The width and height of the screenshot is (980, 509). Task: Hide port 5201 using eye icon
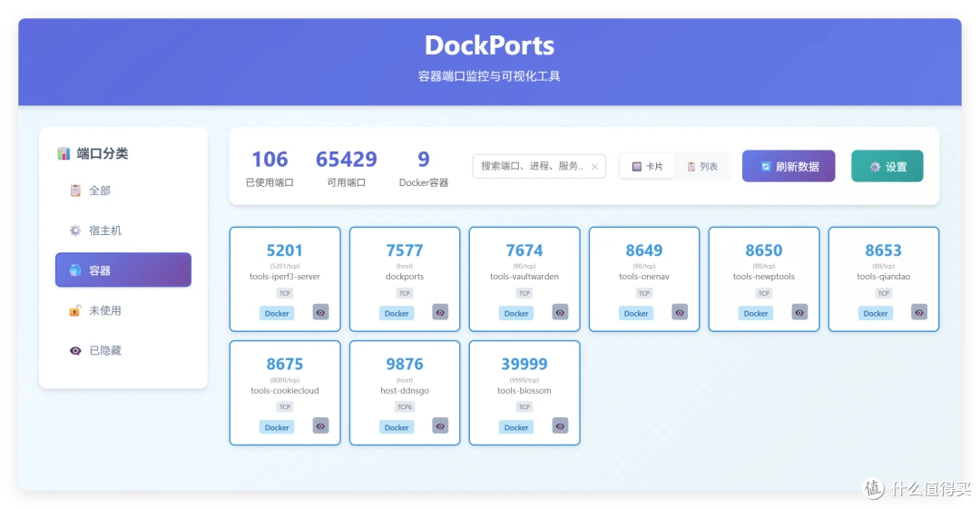(x=320, y=313)
